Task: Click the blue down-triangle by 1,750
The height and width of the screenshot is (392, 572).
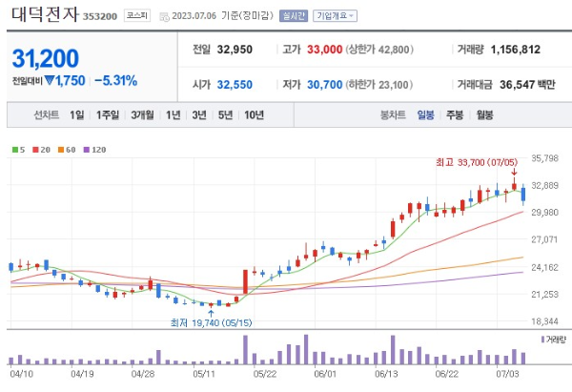Action: tap(50, 80)
